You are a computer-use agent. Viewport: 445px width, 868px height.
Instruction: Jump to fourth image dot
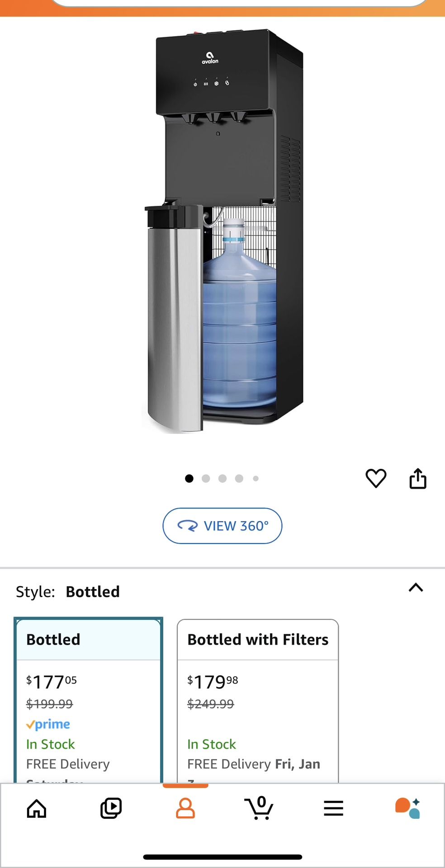pos(239,478)
